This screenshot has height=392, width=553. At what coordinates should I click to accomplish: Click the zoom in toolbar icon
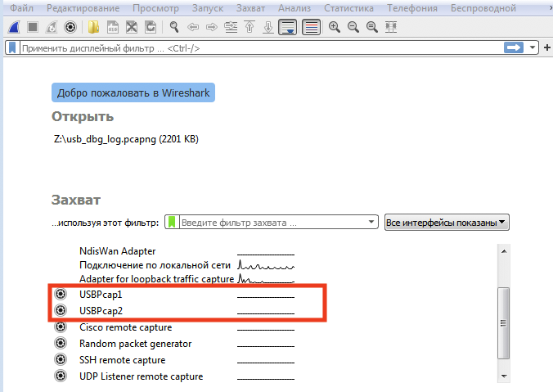coord(334,27)
